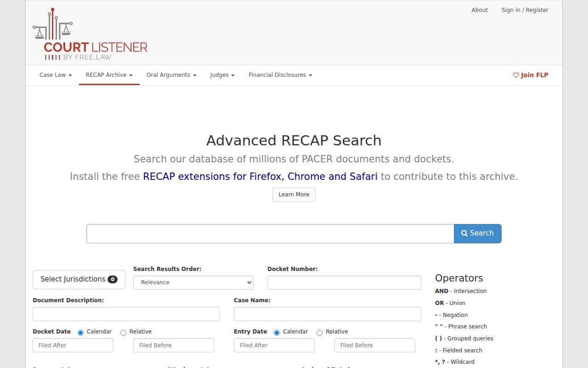This screenshot has width=588, height=368.
Task: Open the About page
Action: [480, 10]
